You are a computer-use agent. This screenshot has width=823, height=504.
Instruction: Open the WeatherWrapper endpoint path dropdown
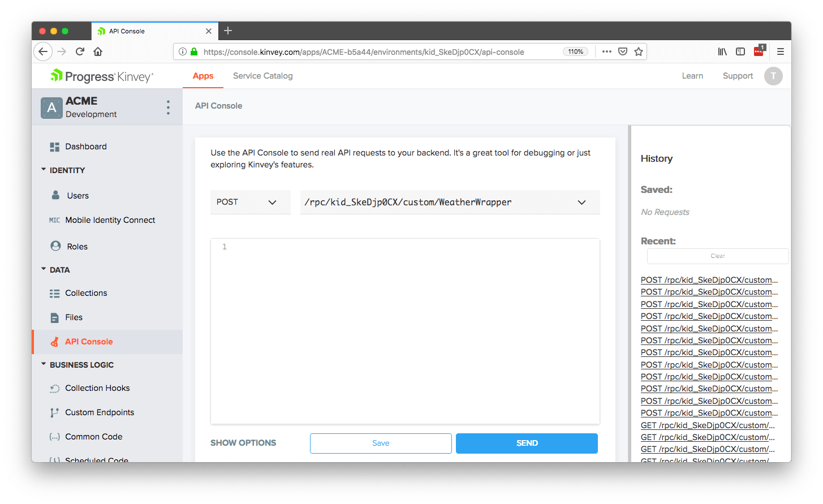450,202
